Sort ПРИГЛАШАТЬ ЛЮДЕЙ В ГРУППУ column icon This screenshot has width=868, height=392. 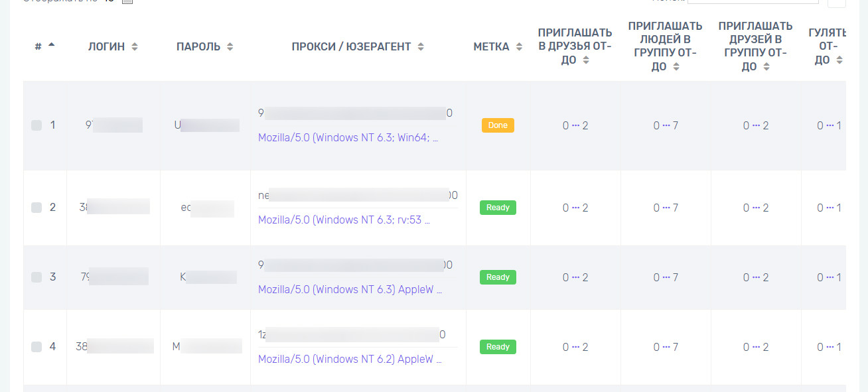(676, 67)
